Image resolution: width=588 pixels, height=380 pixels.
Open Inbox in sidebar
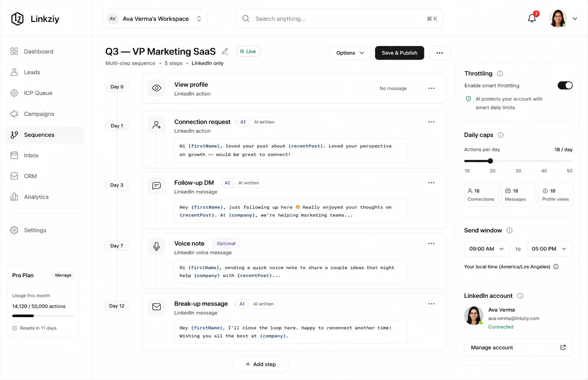coord(44,155)
